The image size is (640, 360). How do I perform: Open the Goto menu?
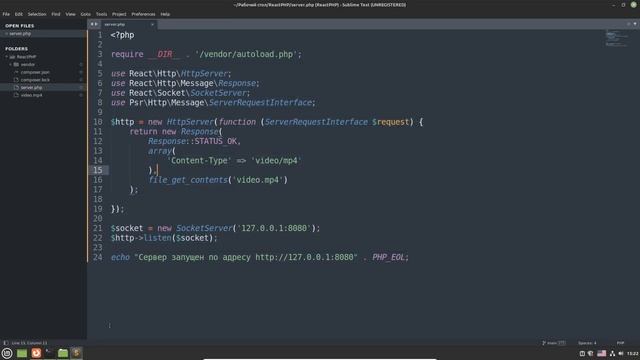pyautogui.click(x=85, y=14)
